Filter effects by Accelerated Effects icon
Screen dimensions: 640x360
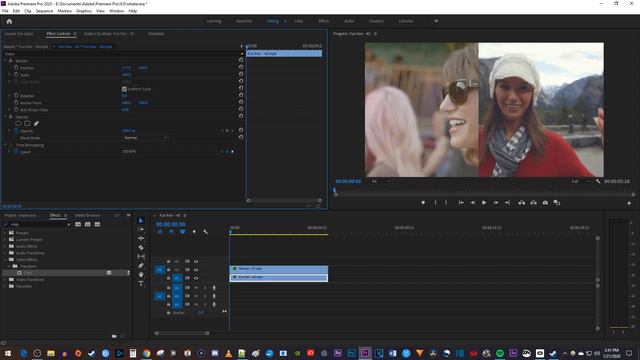[x=78, y=224]
